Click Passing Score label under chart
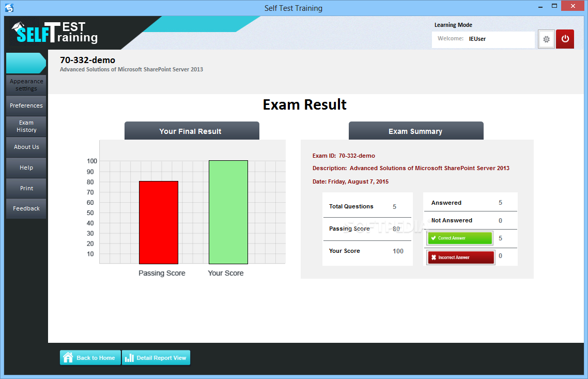This screenshot has height=379, width=588. point(162,273)
